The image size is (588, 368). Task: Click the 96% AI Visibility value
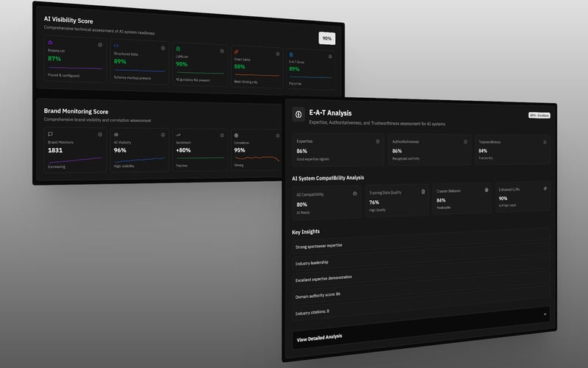click(x=120, y=150)
